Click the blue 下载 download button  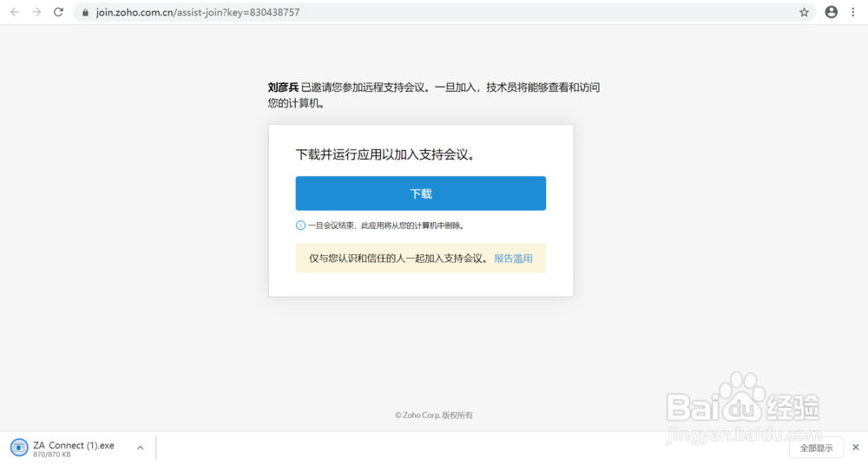click(421, 193)
